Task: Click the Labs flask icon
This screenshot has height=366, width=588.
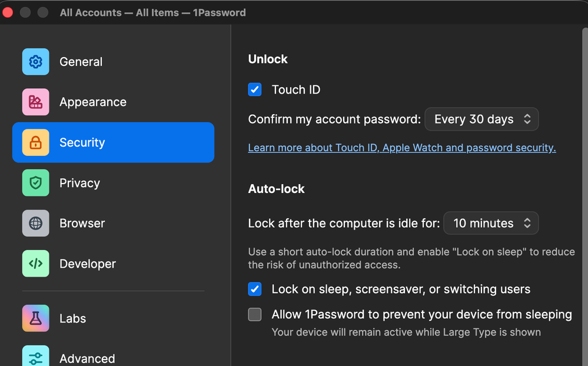Action: click(x=35, y=318)
